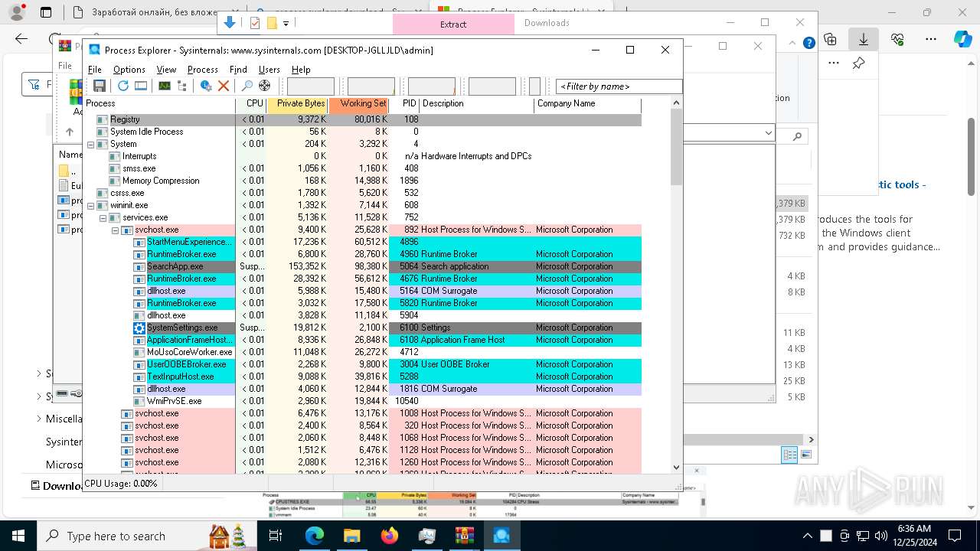The image size is (980, 551).
Task: Sort by the CPU column header
Action: point(251,103)
